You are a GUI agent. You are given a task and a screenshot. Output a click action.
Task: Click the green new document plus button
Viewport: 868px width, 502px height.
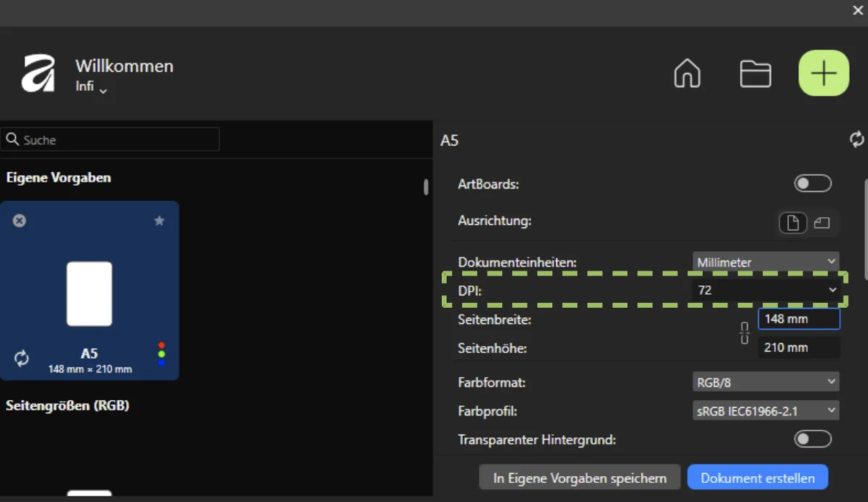[x=824, y=73]
